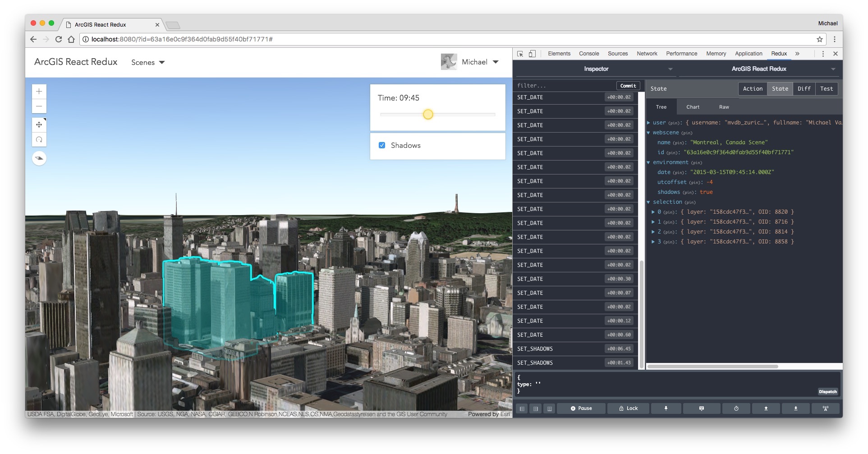The height and width of the screenshot is (454, 868).
Task: View site information icon in address bar
Action: tap(86, 39)
